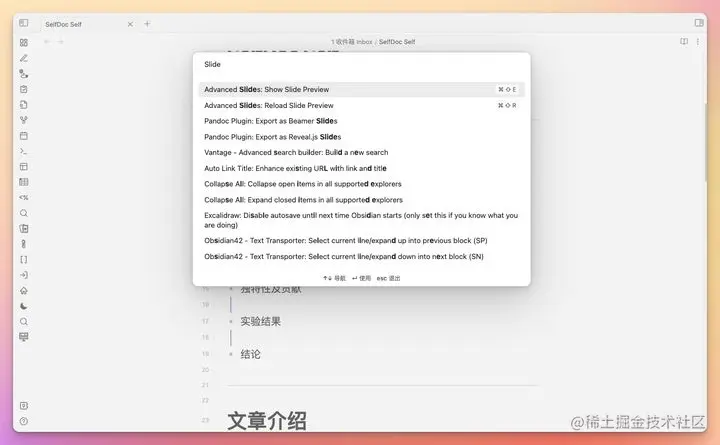Close the SelfDoc Self tab
Screen dimensions: 720x445
130,24
